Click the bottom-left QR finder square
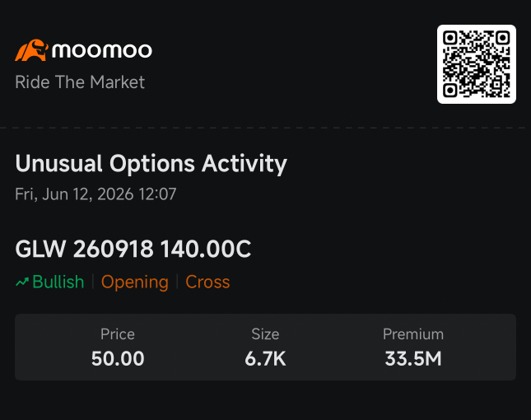531x420 pixels. 450,90
